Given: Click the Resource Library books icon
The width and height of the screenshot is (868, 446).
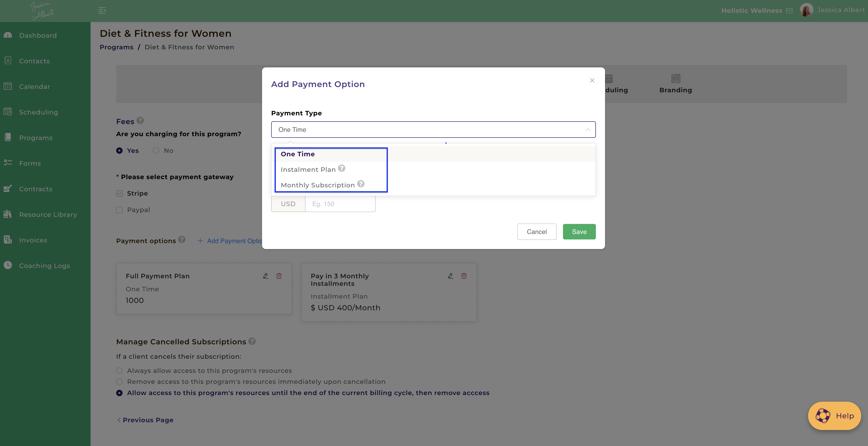Looking at the screenshot, I should [x=8, y=214].
